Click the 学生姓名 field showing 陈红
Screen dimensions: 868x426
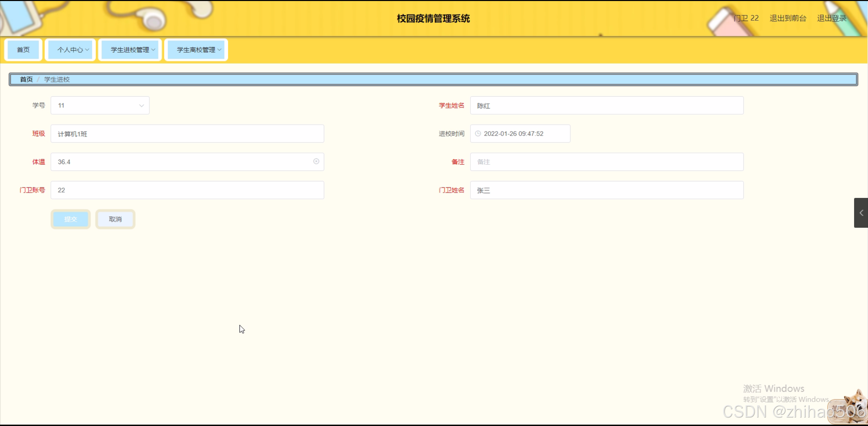(606, 106)
